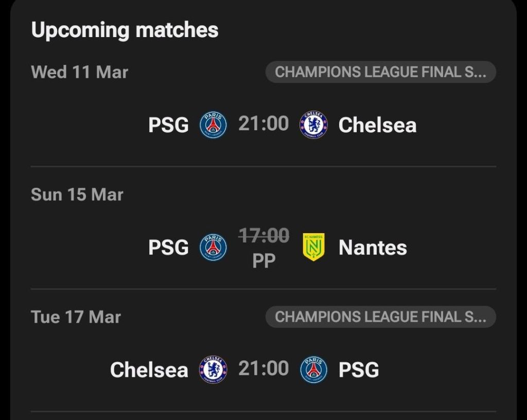Screen dimensions: 527x420
Task: Select the Wed 11 Mar date label
Action: [80, 72]
